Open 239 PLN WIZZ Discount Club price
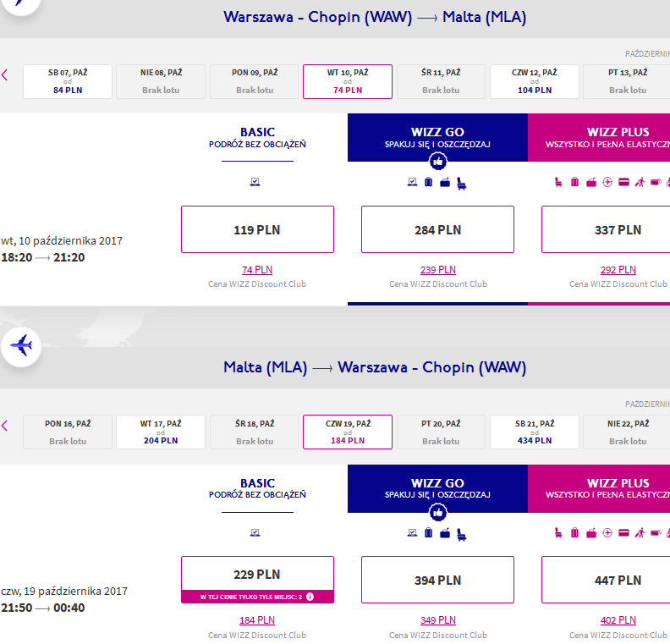Screen dimensions: 670x644 (x=438, y=270)
